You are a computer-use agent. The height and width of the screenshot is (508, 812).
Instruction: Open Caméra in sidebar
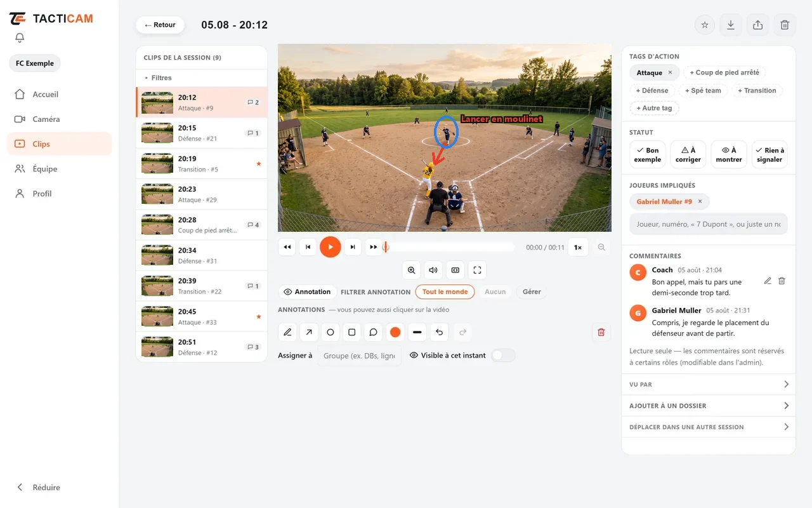coord(60,119)
